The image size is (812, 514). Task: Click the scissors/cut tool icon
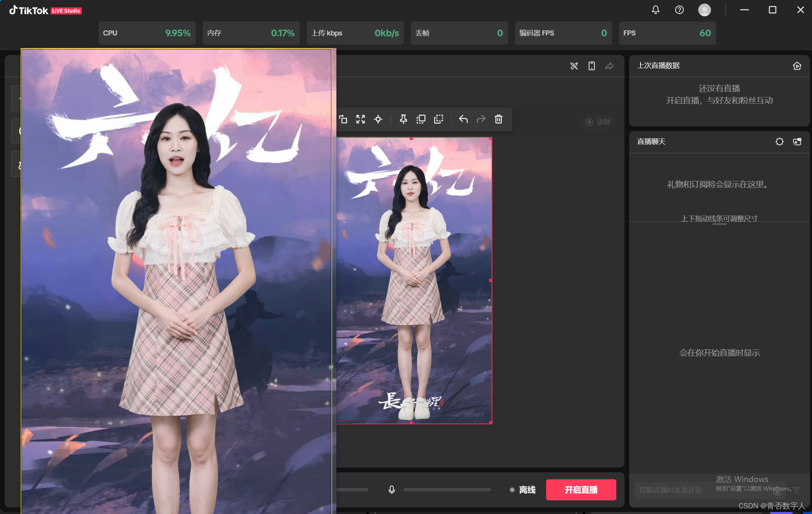573,65
